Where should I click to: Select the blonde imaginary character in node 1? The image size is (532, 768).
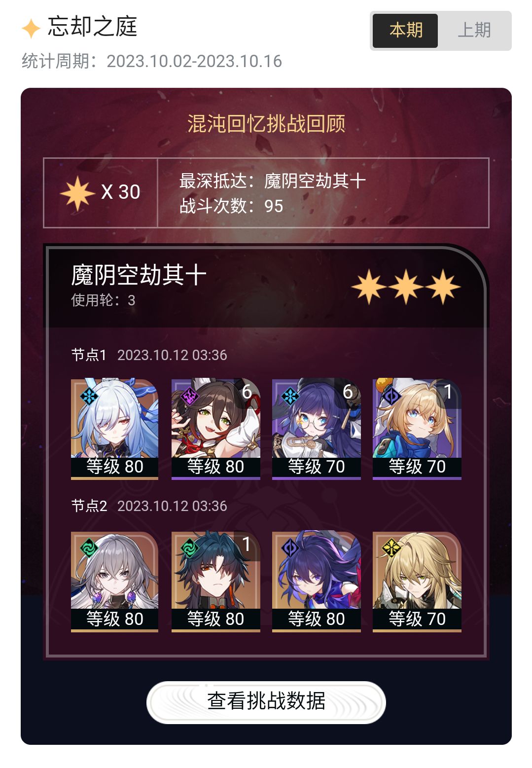[417, 428]
